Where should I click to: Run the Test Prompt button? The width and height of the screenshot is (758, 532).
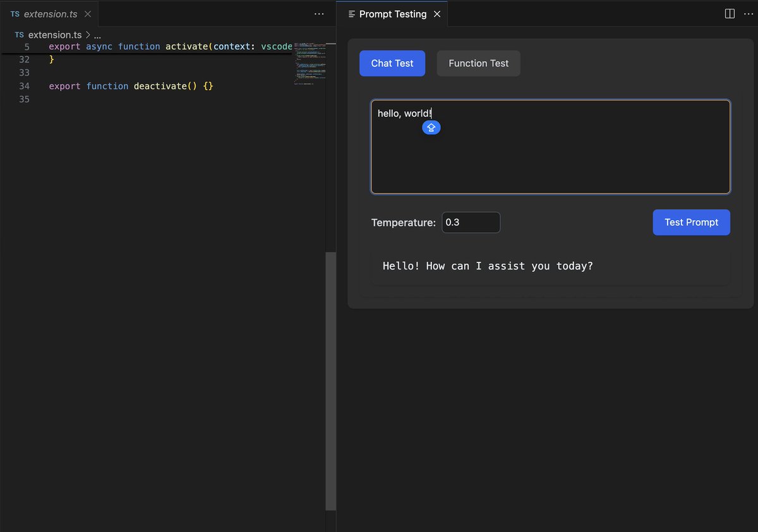691,222
